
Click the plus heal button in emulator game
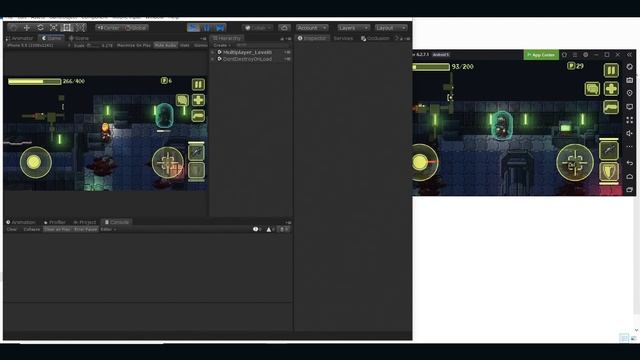pos(611,89)
